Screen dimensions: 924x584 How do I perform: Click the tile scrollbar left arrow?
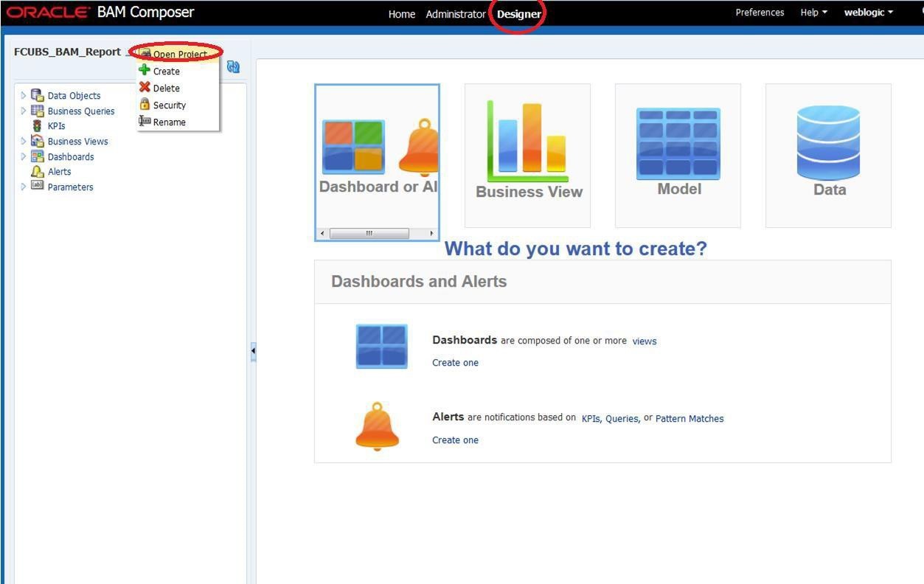pyautogui.click(x=322, y=234)
